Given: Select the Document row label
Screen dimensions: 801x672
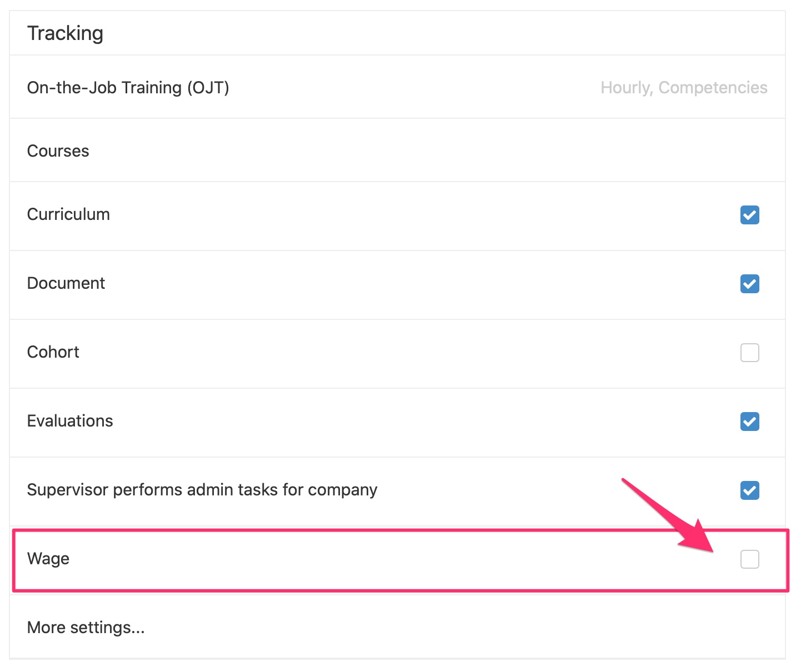Looking at the screenshot, I should (66, 283).
